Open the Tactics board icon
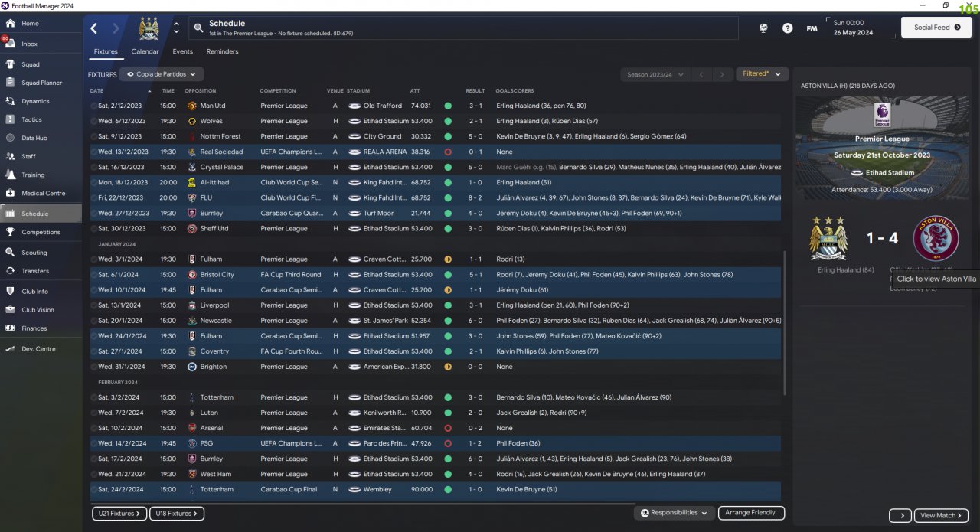The height and width of the screenshot is (532, 980). click(10, 119)
